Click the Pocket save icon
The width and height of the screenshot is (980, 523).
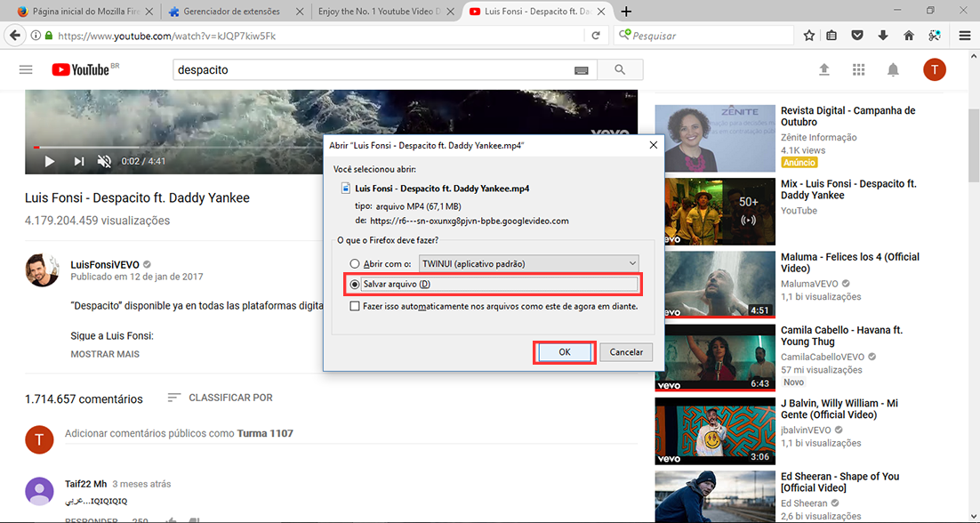pos(857,36)
